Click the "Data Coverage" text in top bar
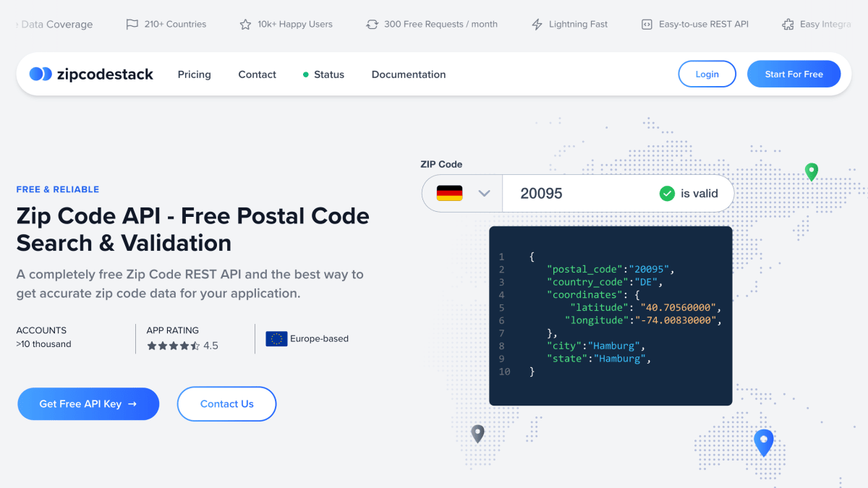This screenshot has height=488, width=868. coord(57,25)
